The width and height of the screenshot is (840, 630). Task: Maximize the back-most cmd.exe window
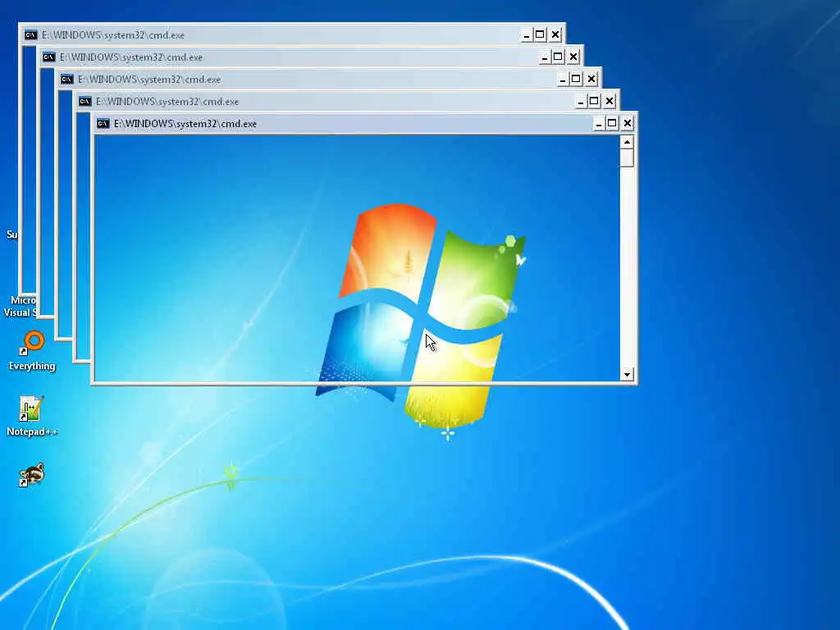tap(540, 35)
